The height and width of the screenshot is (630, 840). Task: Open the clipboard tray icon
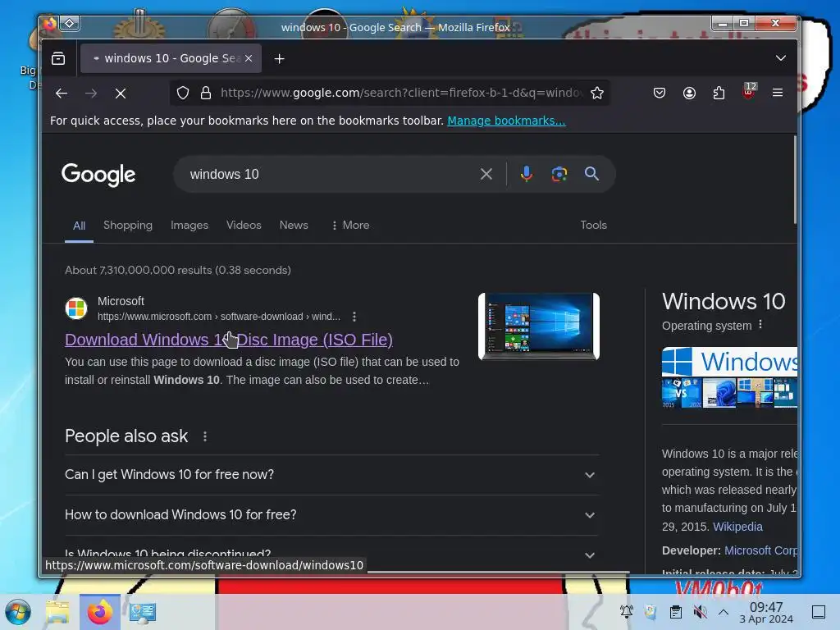tap(676, 611)
